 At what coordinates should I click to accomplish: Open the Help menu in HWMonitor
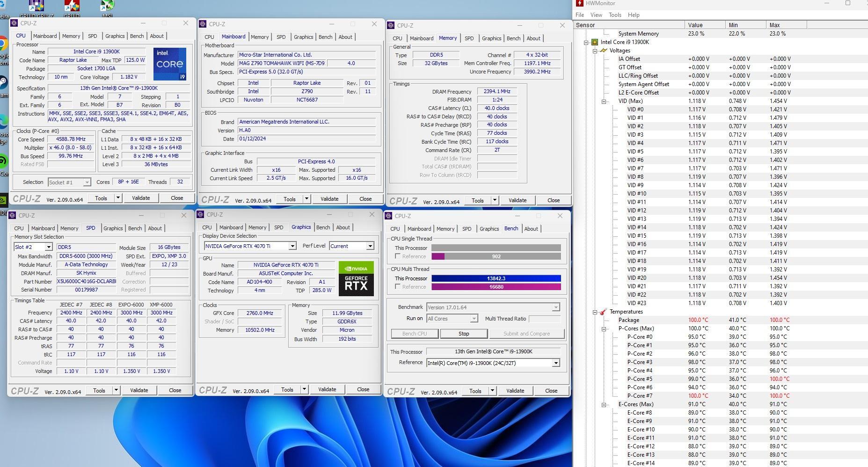coord(634,15)
